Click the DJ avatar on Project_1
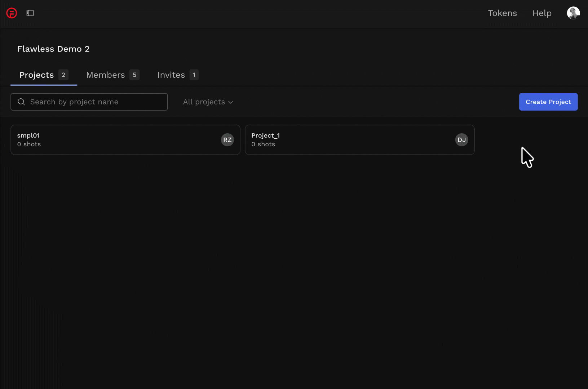This screenshot has width=588, height=389. click(462, 140)
